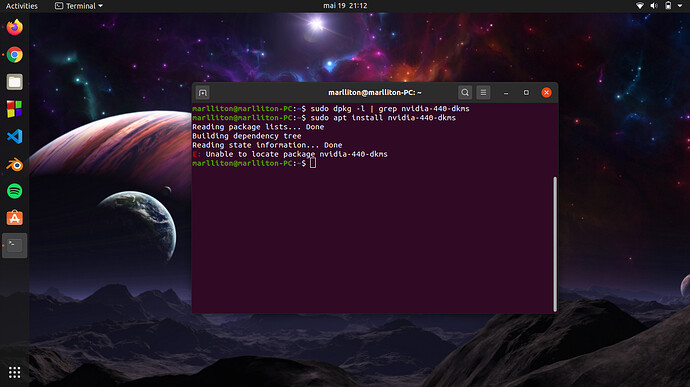Launch Google Chrome from the dock
Image resolution: width=690 pixels, height=387 pixels.
click(15, 55)
